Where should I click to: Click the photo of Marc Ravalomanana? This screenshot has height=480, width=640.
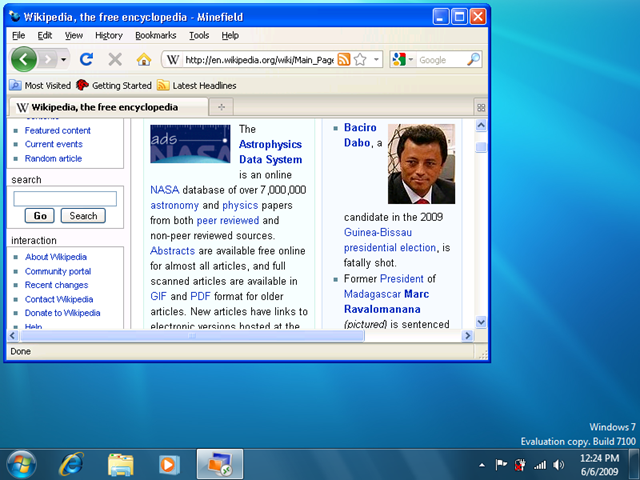click(x=420, y=164)
